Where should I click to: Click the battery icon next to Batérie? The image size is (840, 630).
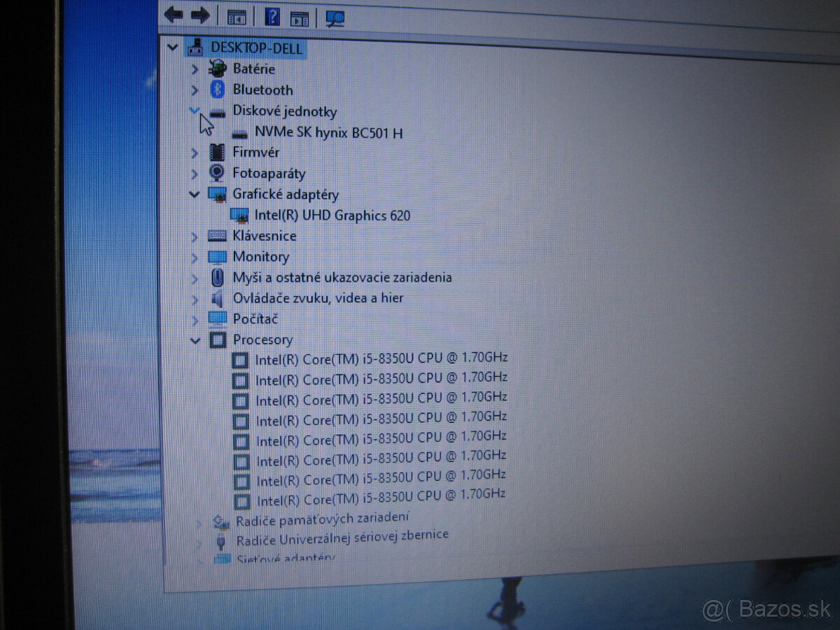point(216,69)
